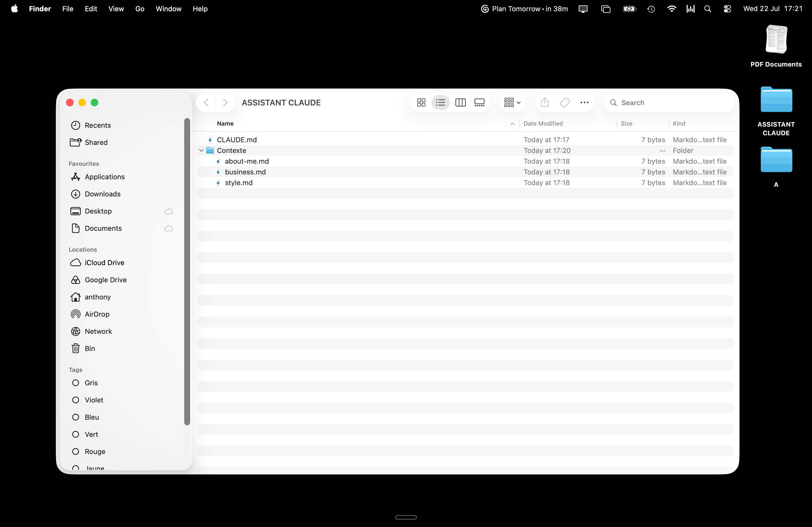Sort by the Kind column header
812x527 pixels.
pyautogui.click(x=703, y=123)
